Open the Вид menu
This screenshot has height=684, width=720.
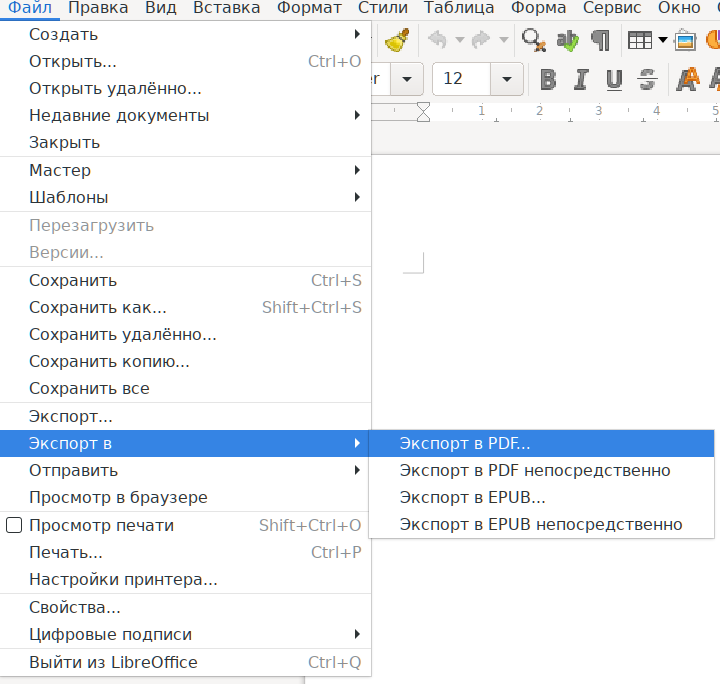(x=161, y=8)
